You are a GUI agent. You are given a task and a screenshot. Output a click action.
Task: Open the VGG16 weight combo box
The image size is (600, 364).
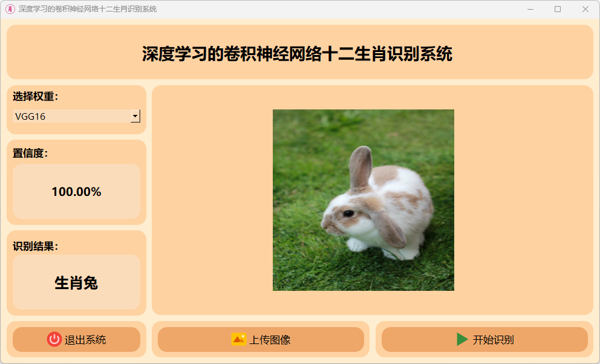[x=77, y=116]
